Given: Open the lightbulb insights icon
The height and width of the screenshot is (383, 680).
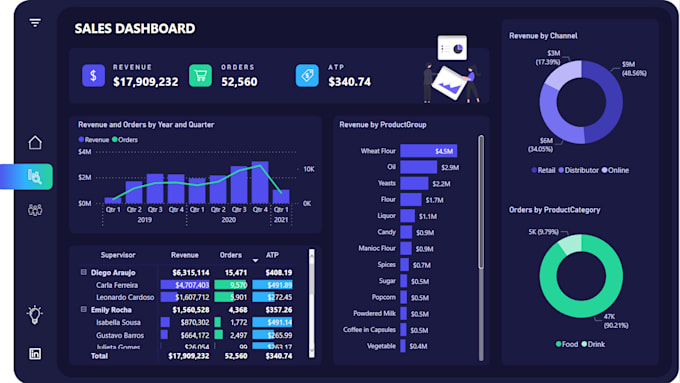Looking at the screenshot, I should click(x=35, y=314).
